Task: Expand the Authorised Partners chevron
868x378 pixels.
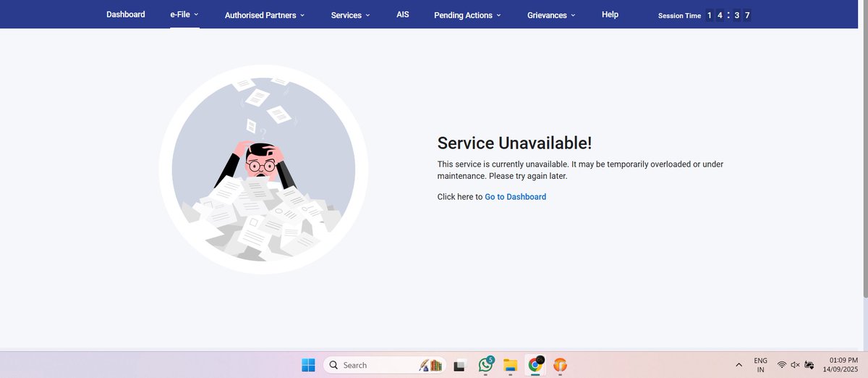Action: click(302, 15)
